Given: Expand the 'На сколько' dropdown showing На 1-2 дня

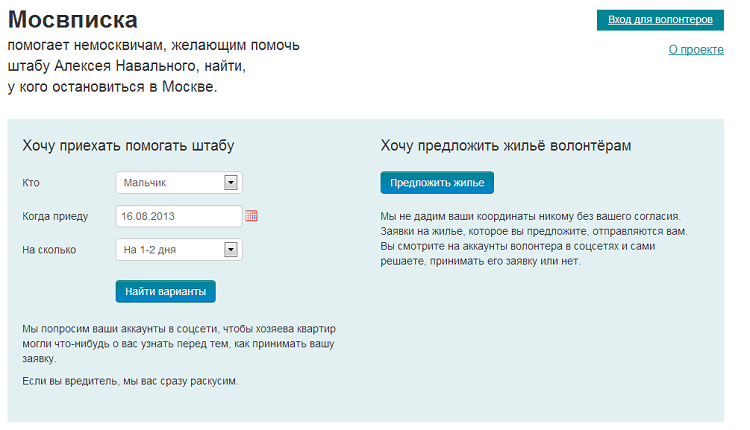Looking at the screenshot, I should tap(179, 249).
